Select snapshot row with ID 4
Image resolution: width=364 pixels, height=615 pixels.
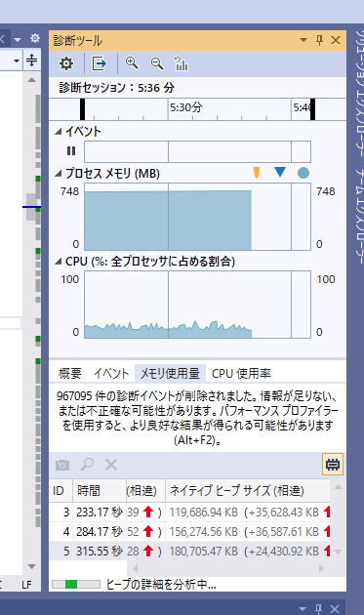click(x=189, y=531)
